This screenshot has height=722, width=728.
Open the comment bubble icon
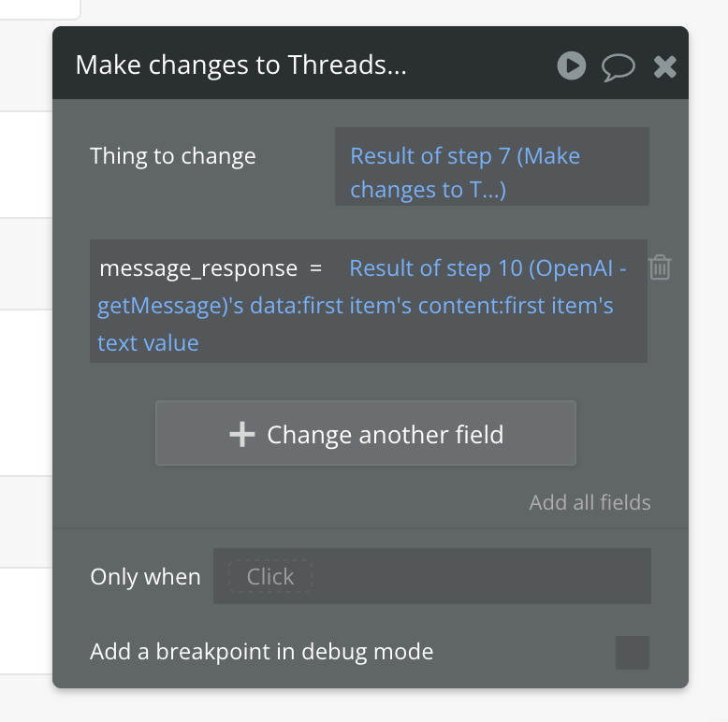pos(618,66)
